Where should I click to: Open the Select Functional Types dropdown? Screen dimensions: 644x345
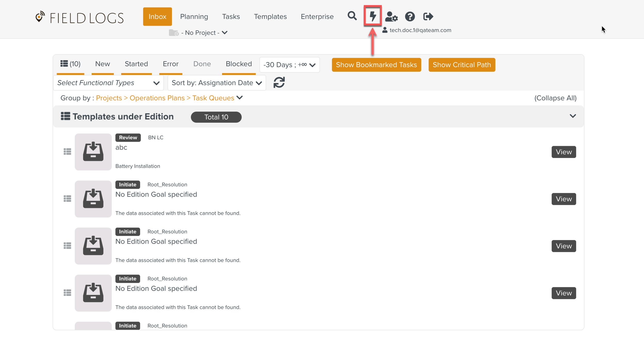click(x=108, y=83)
